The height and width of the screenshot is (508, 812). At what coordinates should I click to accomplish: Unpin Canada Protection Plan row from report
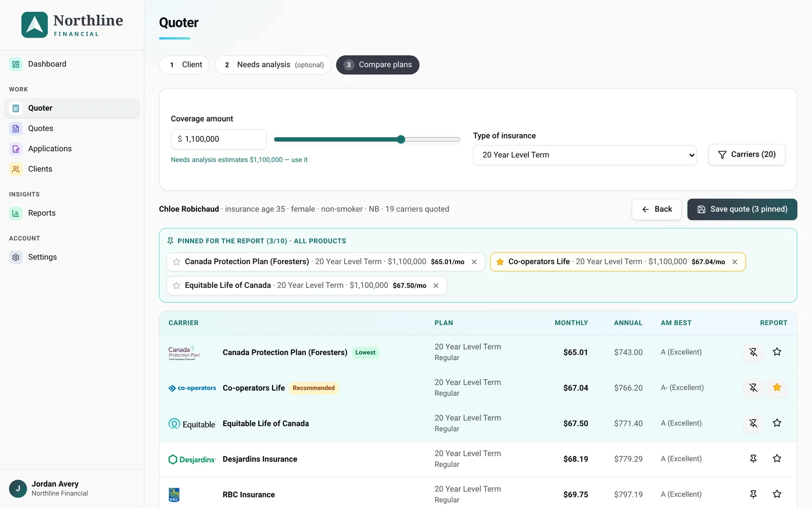click(753, 352)
